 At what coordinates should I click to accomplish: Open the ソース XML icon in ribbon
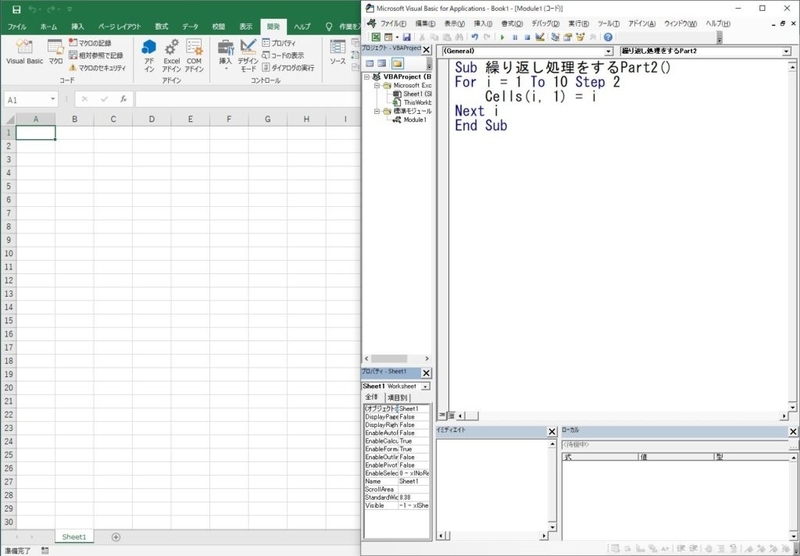pyautogui.click(x=338, y=52)
